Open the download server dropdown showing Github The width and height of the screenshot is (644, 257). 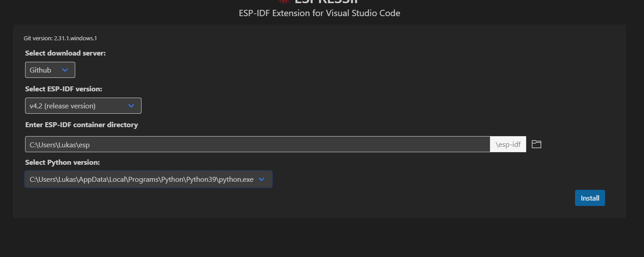(x=50, y=70)
